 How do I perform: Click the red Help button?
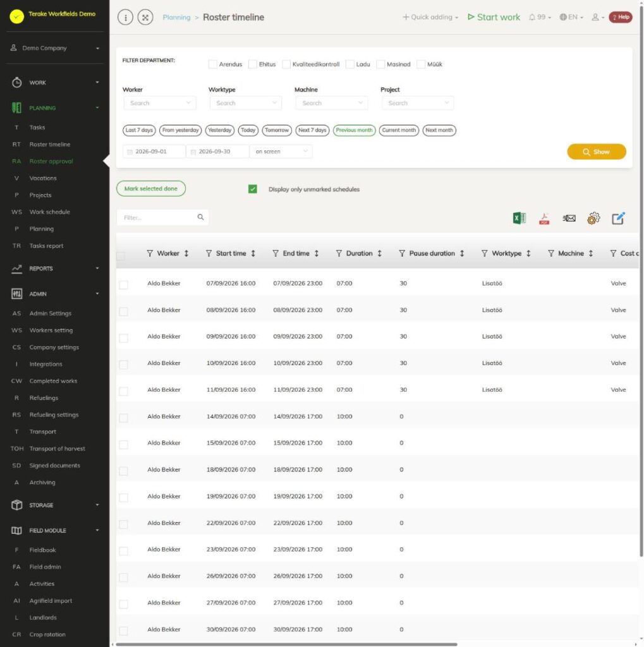click(621, 17)
